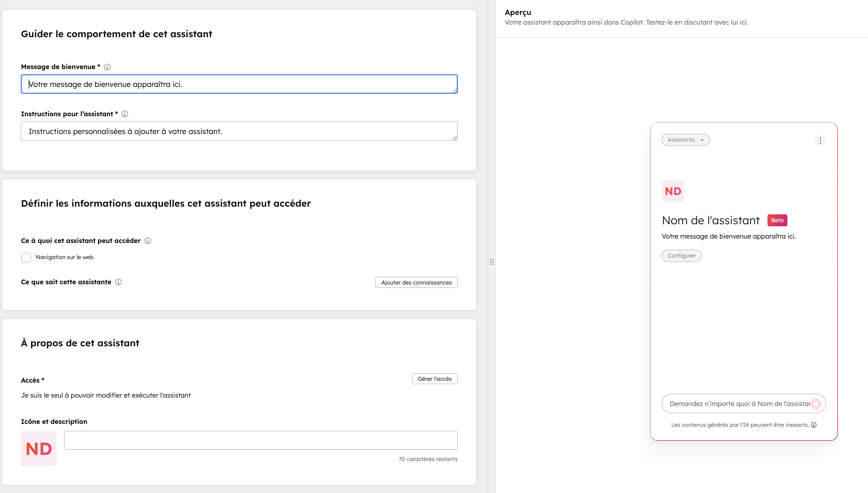Screen dimensions: 868x493
Task: Click info icon for Ce à quoi cet assistant peut accéder
Action: tap(148, 241)
